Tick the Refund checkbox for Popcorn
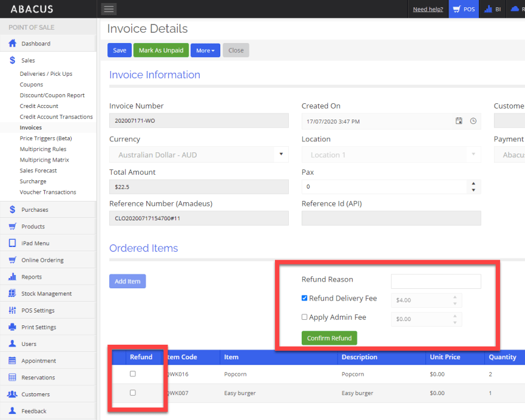 pos(133,374)
